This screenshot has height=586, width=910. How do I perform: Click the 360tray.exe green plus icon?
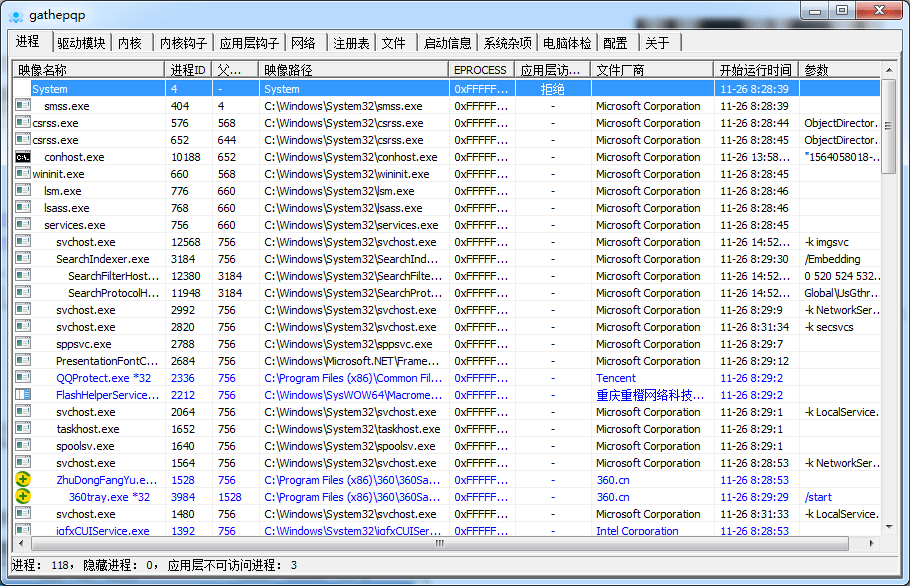[23, 497]
